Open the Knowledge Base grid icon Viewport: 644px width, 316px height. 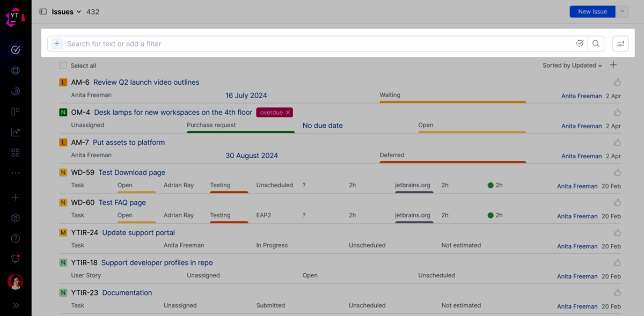pyautogui.click(x=15, y=152)
